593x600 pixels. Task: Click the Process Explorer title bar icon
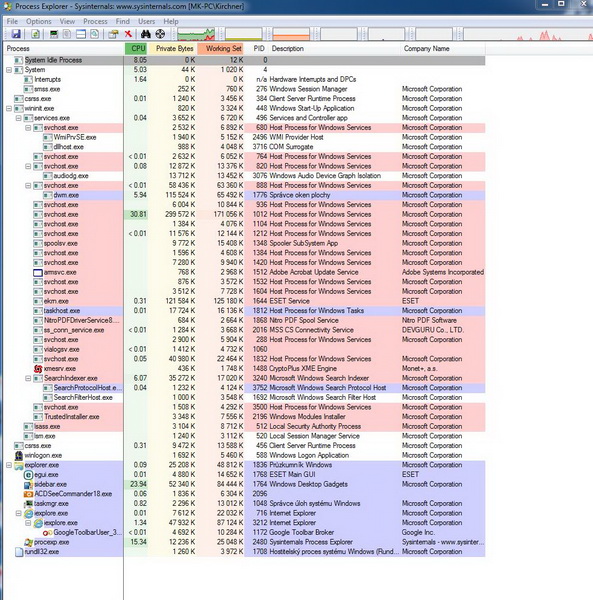point(7,6)
